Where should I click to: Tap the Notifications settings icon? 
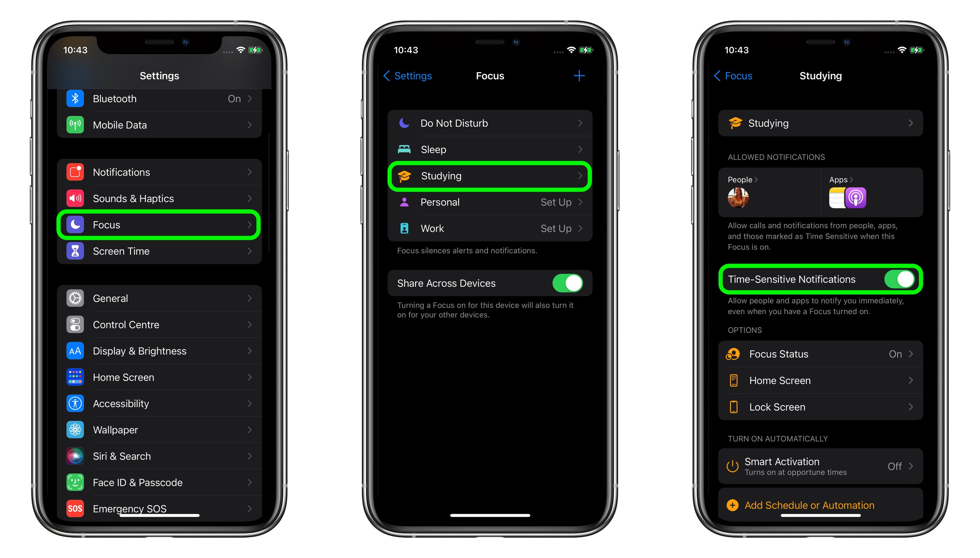[75, 172]
